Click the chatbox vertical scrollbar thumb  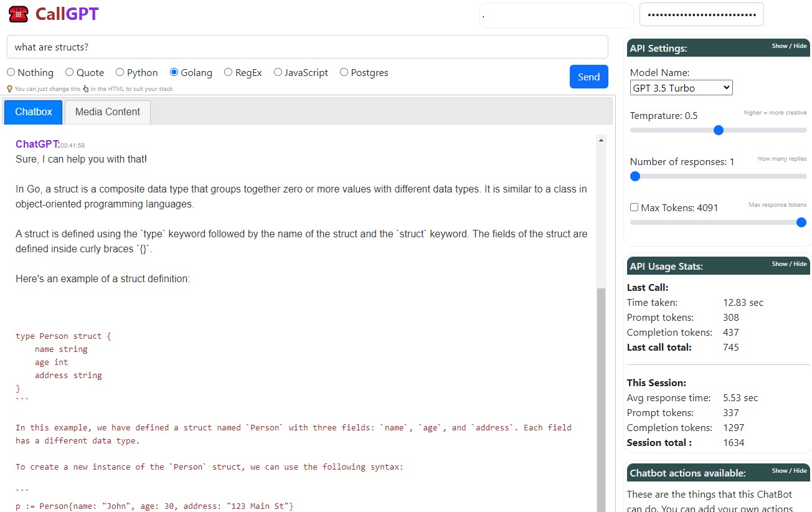pos(601,399)
